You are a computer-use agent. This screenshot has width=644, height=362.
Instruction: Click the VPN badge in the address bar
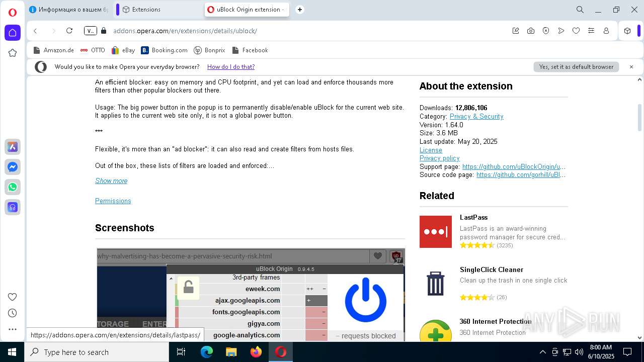(x=90, y=31)
